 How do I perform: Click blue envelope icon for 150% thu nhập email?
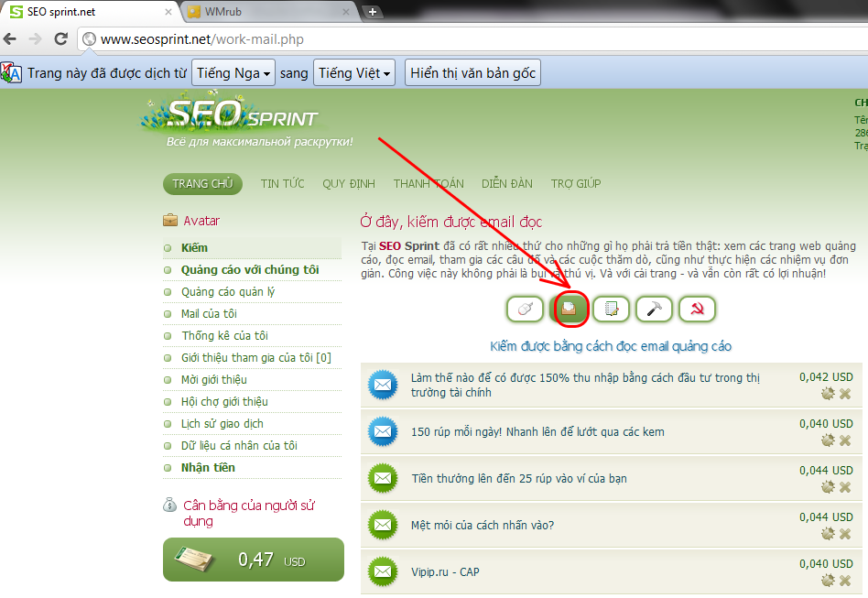click(383, 385)
